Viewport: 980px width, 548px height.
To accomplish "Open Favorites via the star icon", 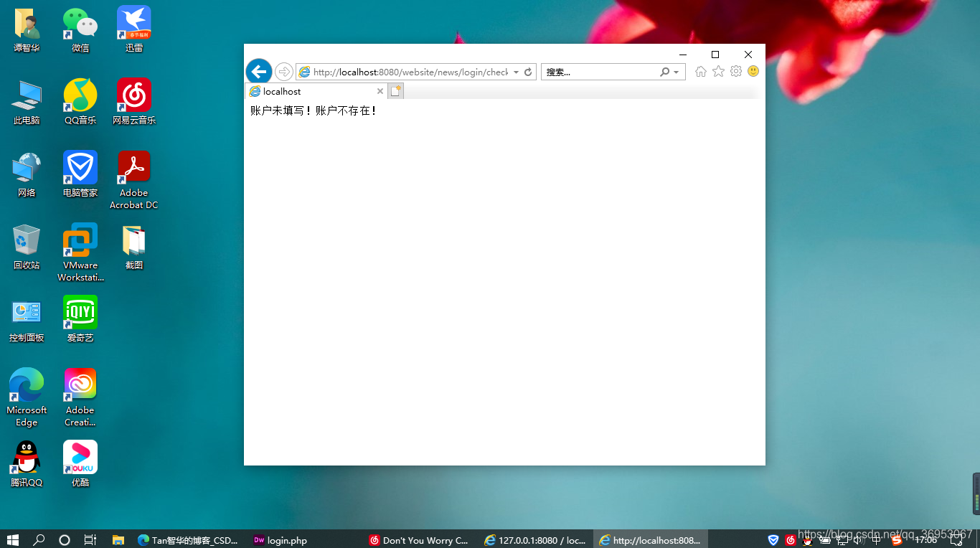I will [x=718, y=72].
